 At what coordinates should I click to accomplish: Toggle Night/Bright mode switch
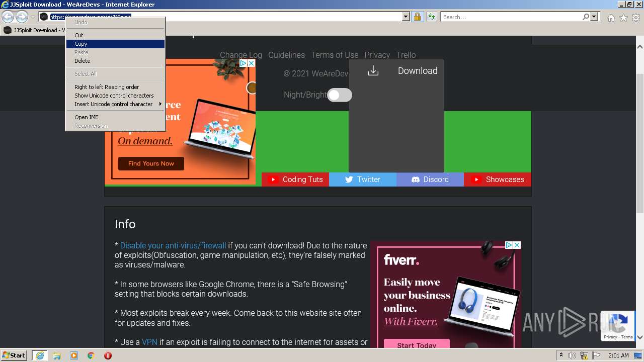coord(340,95)
